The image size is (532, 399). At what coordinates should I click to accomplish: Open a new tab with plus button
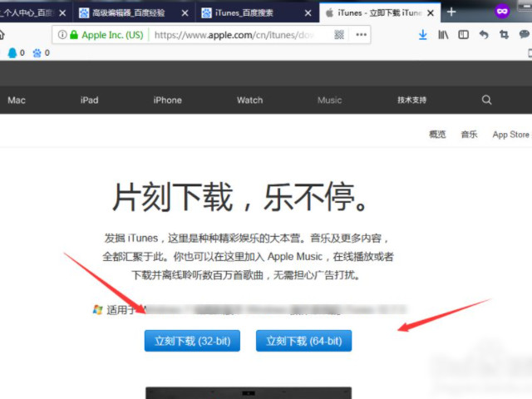pyautogui.click(x=451, y=12)
